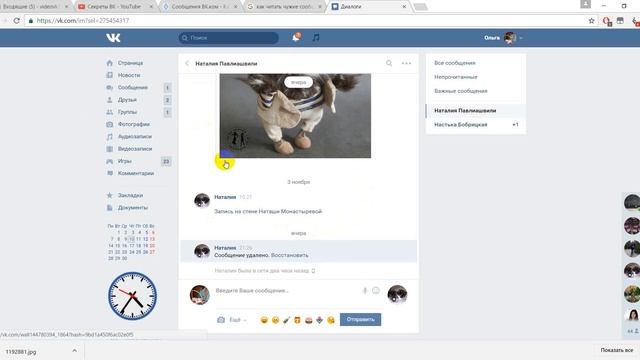The height and width of the screenshot is (360, 640).
Task: Open link Запись на стене Наташи Монастыревой
Action: [x=268, y=211]
